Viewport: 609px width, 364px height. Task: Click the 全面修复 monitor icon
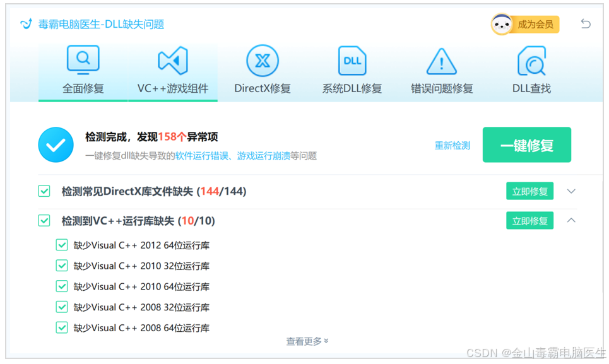point(83,60)
